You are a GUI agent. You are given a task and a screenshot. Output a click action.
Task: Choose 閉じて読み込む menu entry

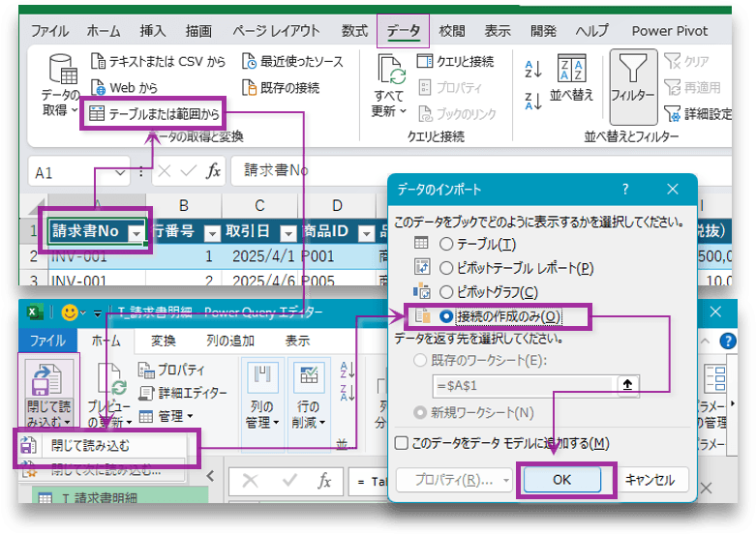point(102,445)
